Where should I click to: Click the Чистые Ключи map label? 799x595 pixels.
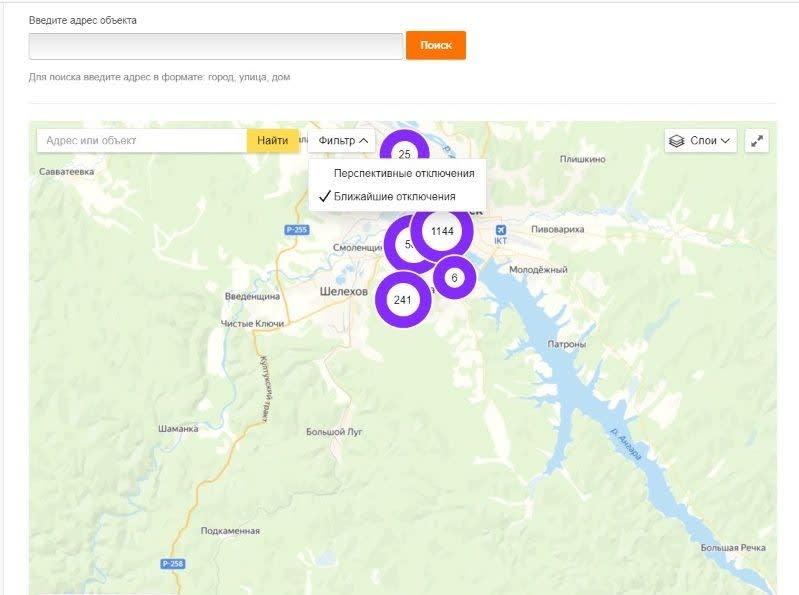click(x=252, y=323)
